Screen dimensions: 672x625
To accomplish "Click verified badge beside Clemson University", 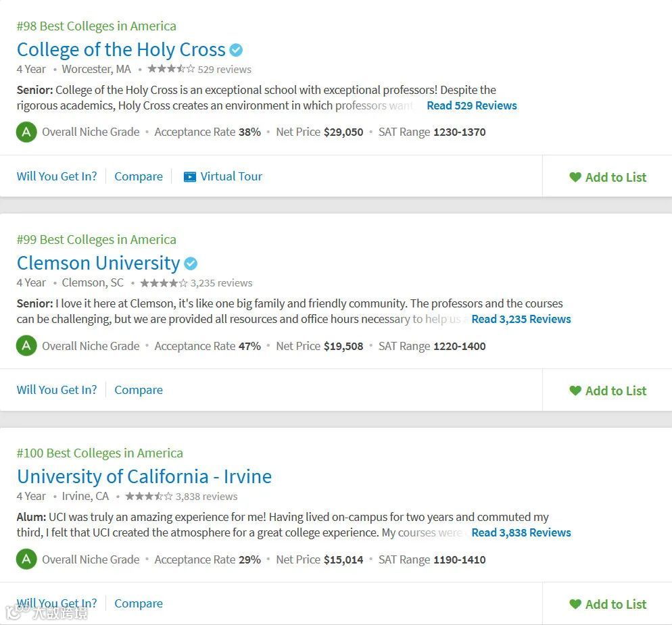I will tap(191, 264).
